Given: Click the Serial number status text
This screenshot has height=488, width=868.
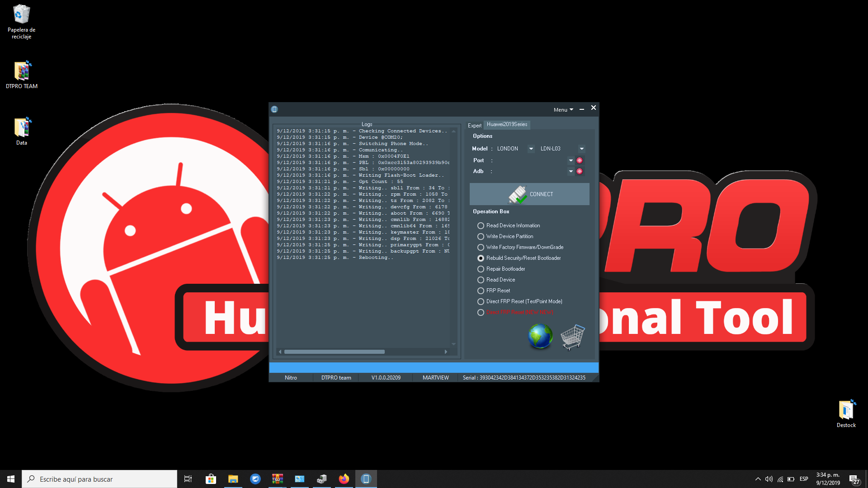Looking at the screenshot, I should (524, 378).
